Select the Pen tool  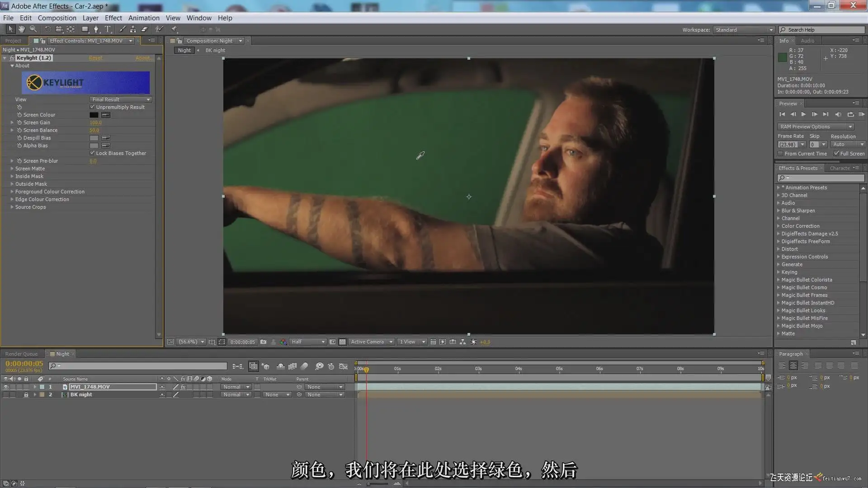(96, 29)
